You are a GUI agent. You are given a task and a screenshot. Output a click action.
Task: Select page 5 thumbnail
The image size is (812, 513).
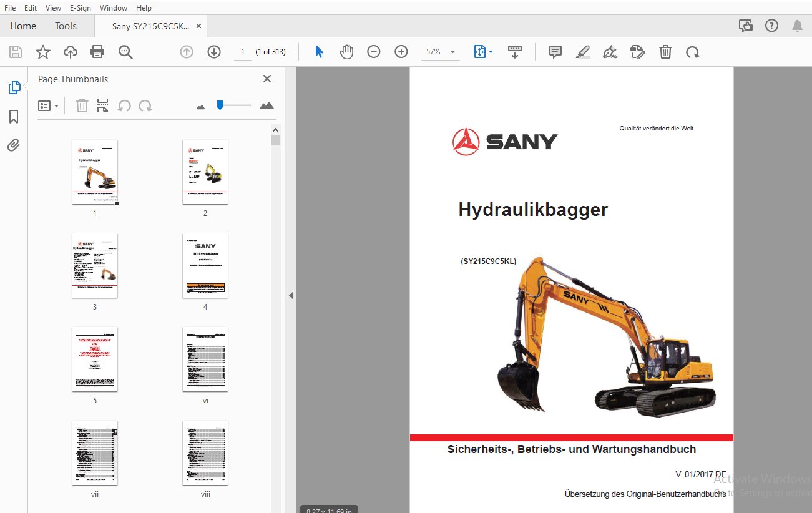95,359
